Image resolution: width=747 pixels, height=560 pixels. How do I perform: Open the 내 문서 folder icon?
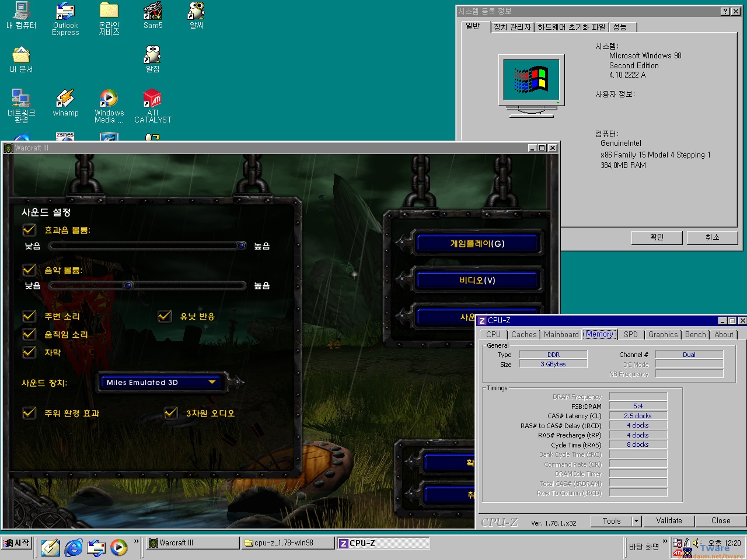click(x=21, y=60)
